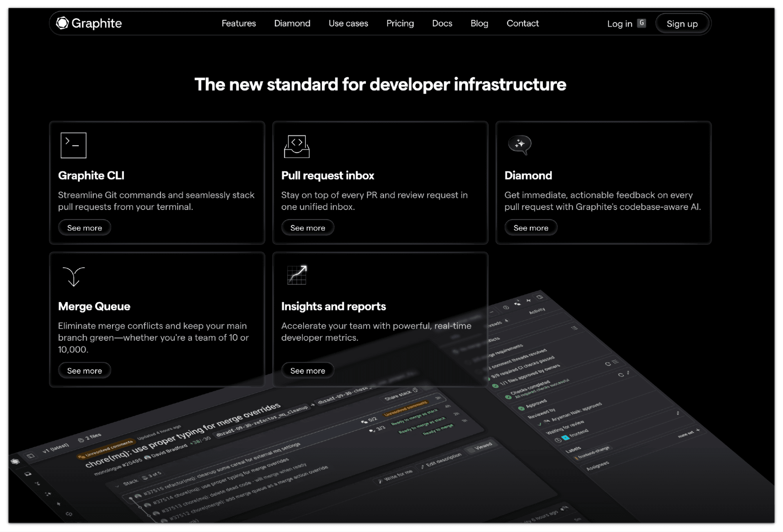
Task: See more about Pull request inbox
Action: [x=307, y=228]
